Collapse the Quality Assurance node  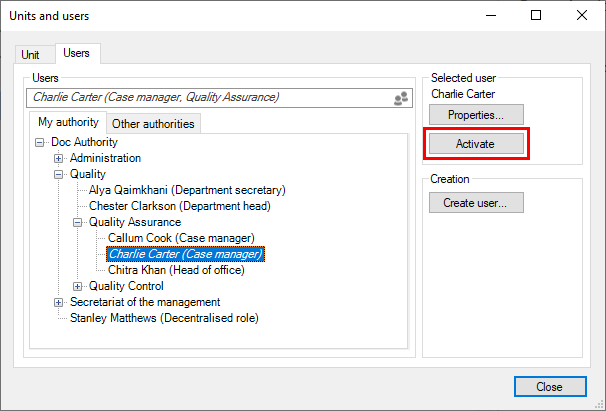click(78, 222)
